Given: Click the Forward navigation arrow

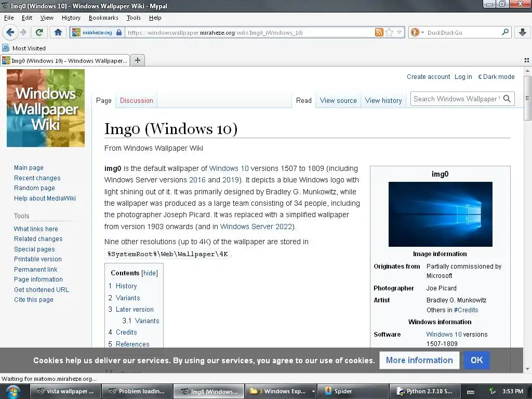Looking at the screenshot, I should [x=23, y=32].
